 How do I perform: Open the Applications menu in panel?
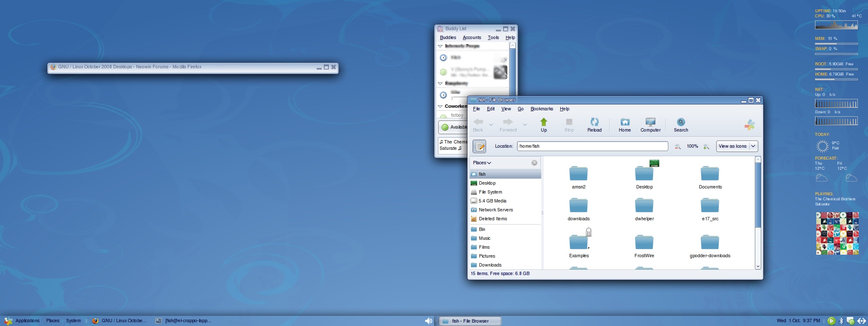(x=27, y=321)
